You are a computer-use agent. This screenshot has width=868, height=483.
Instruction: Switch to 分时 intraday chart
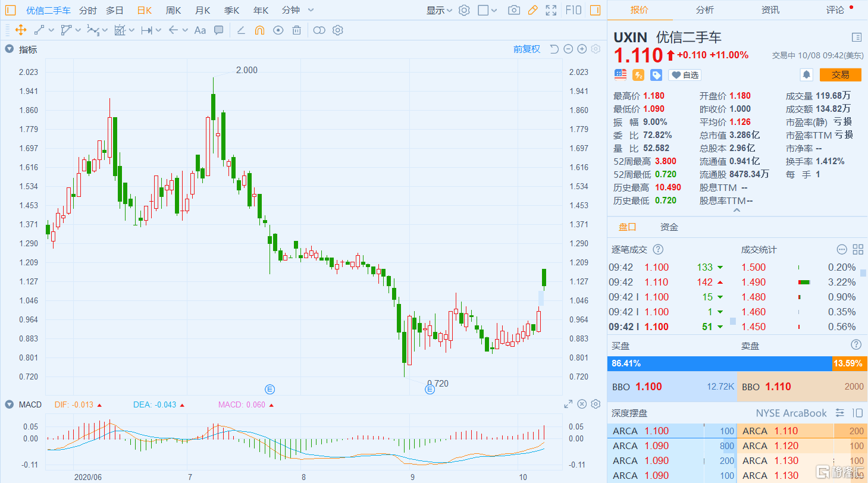(x=87, y=10)
